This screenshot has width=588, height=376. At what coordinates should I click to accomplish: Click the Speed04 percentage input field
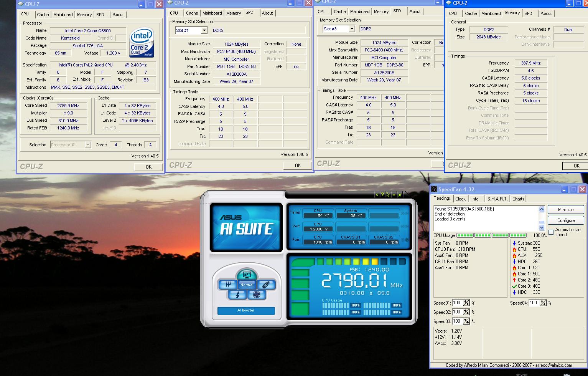534,303
